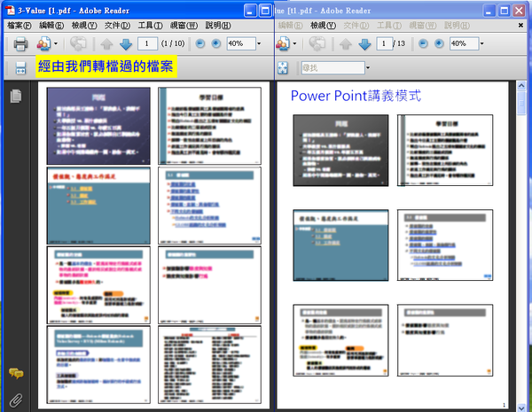Click page number field in right window

click(385, 43)
